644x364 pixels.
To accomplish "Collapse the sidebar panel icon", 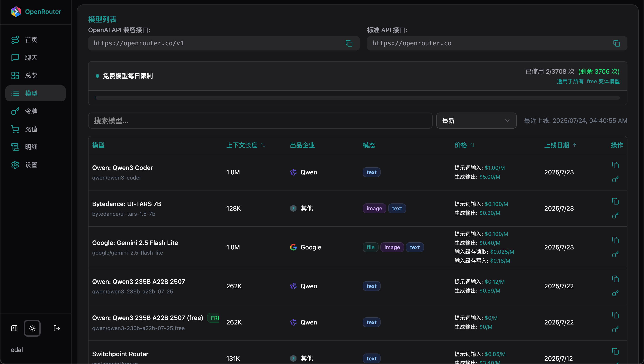I will point(15,328).
